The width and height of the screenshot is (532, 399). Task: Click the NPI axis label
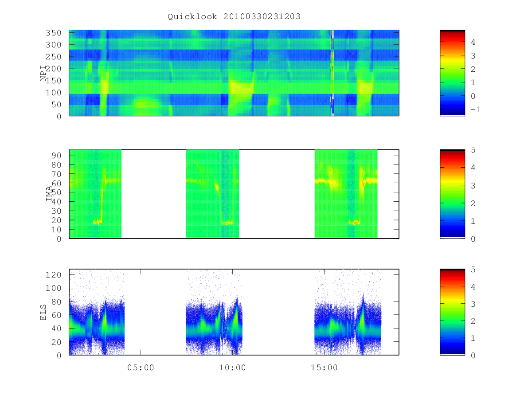click(x=43, y=73)
